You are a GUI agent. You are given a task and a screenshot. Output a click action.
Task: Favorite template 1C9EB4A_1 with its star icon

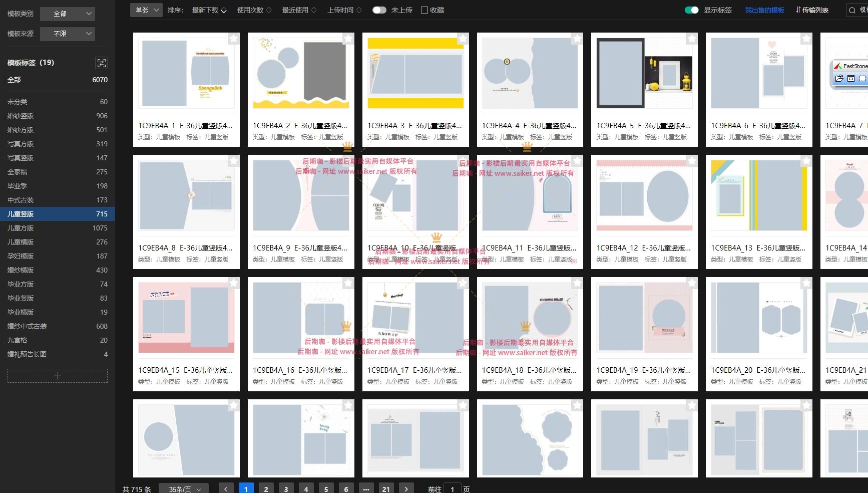click(x=234, y=39)
